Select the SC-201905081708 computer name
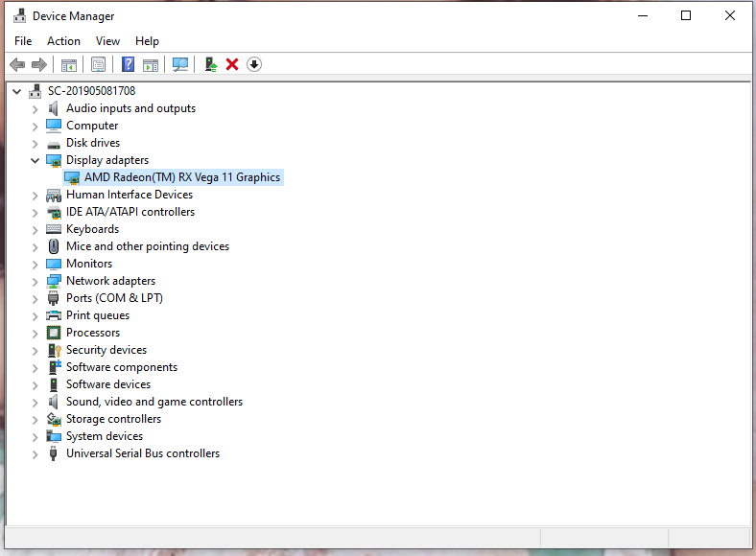 point(91,90)
